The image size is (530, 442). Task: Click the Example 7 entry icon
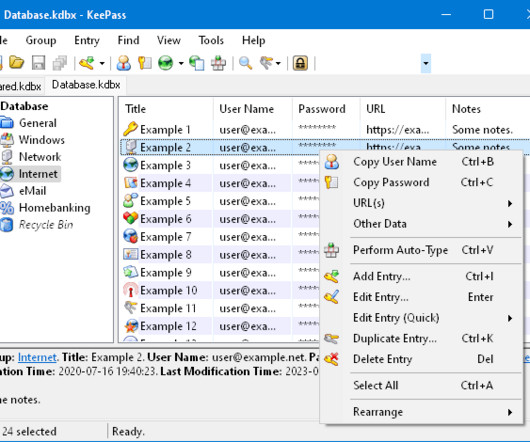pos(130,237)
